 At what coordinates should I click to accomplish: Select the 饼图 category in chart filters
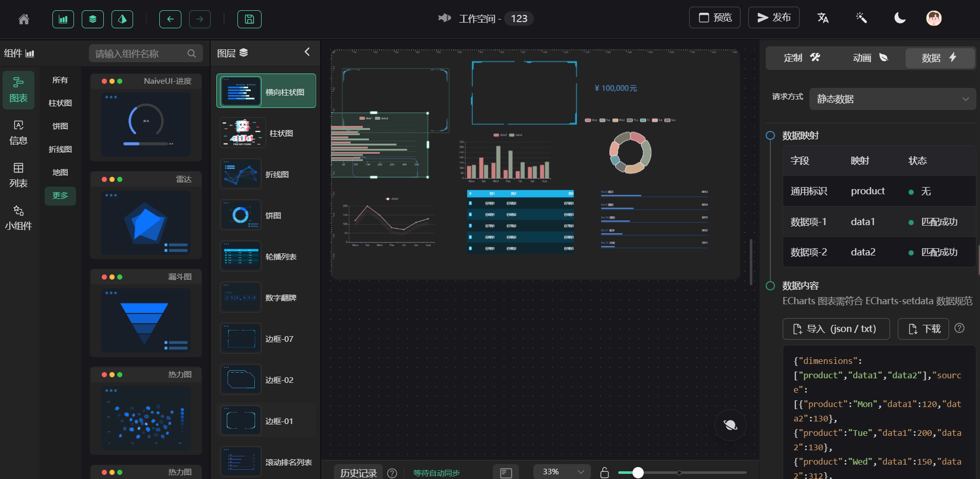click(x=60, y=126)
